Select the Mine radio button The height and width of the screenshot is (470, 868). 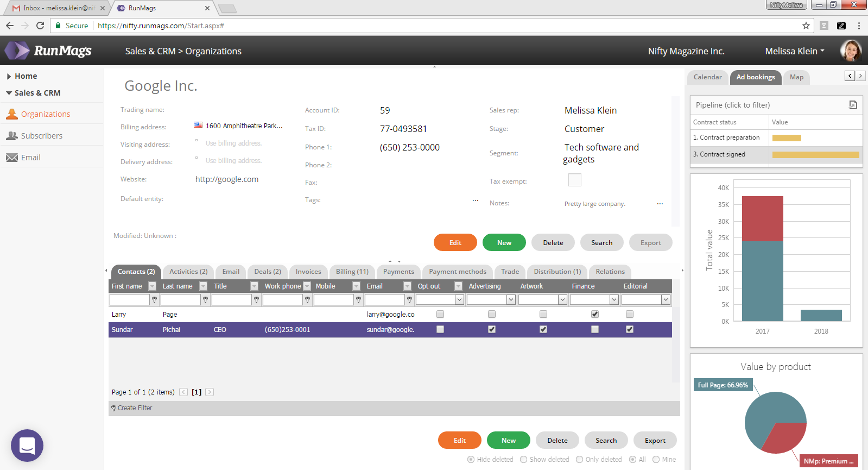pos(656,460)
